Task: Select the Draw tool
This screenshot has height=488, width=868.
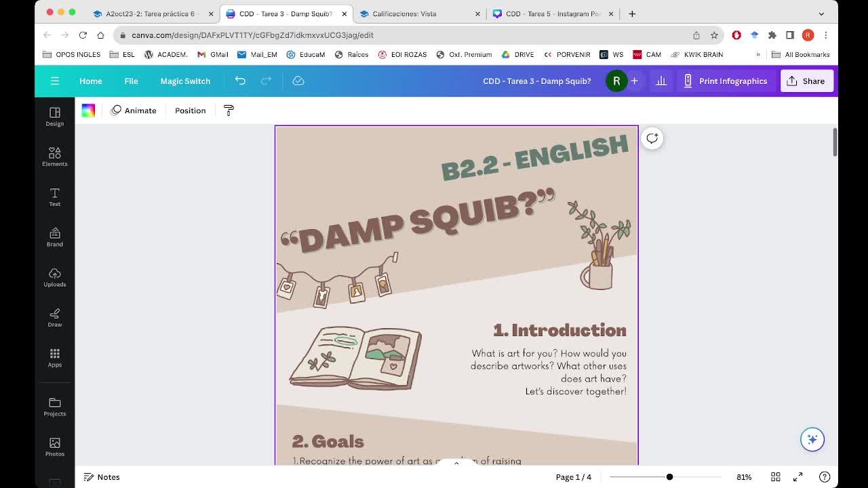Action: (x=55, y=317)
